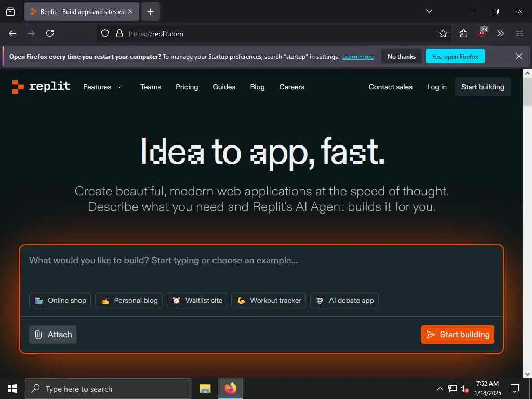Reload the page with the refresh icon

50,33
